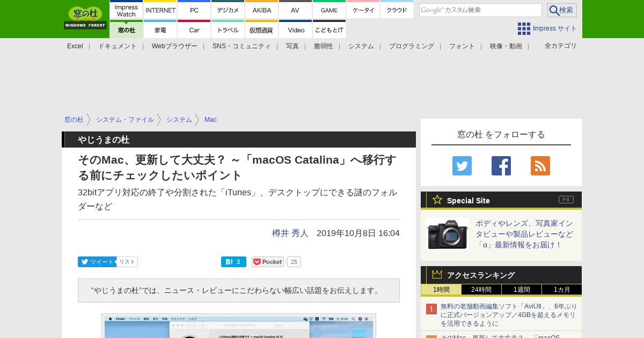Open the 映像・動画 category menu
The height and width of the screenshot is (338, 644).
coord(506,46)
